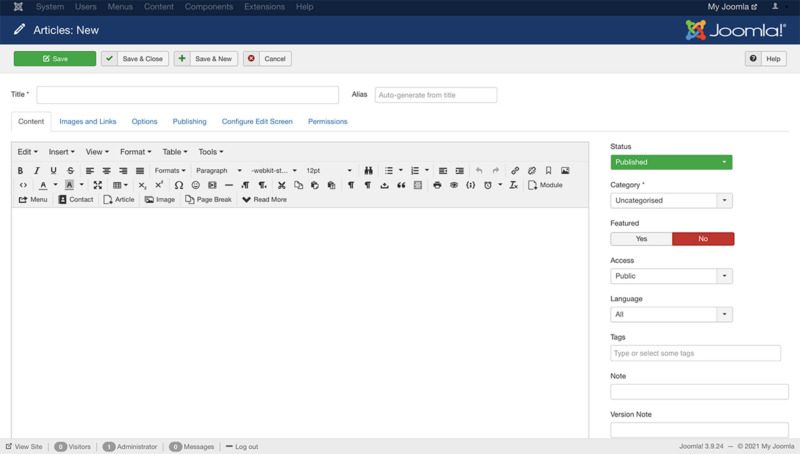Click the emoticons smiley icon
Image resolution: width=800 pixels, height=454 pixels.
point(196,185)
